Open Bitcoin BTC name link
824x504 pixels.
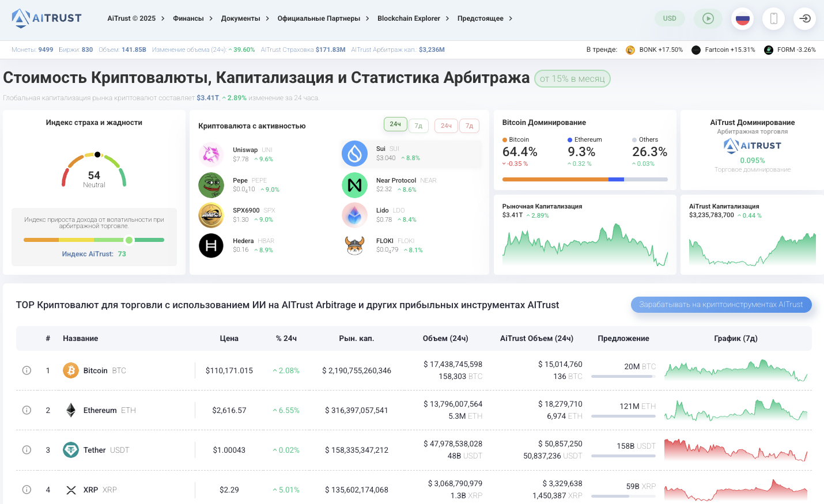tap(104, 370)
